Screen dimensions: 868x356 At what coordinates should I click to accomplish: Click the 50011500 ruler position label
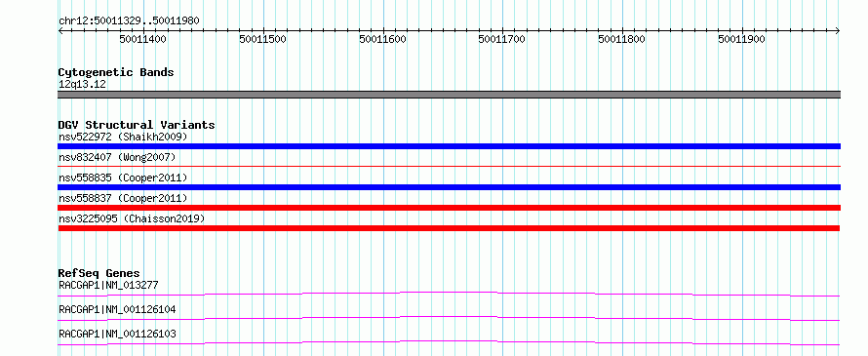pos(263,39)
